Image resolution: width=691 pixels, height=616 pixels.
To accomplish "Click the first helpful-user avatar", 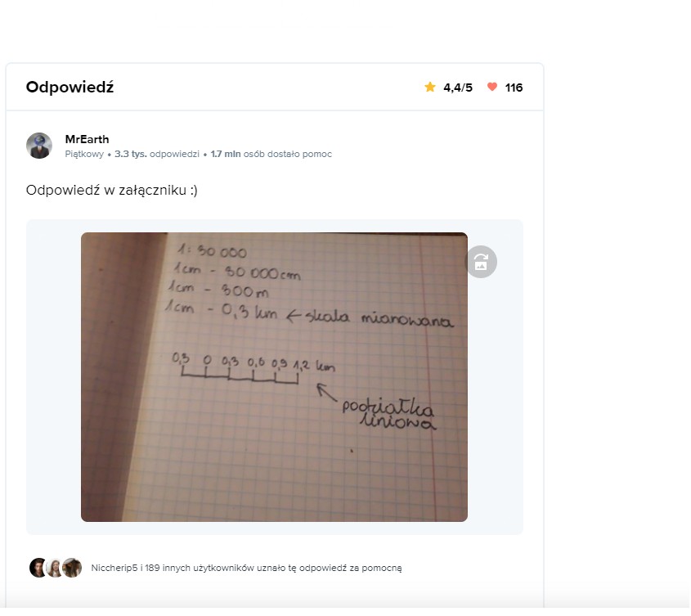I will (38, 568).
